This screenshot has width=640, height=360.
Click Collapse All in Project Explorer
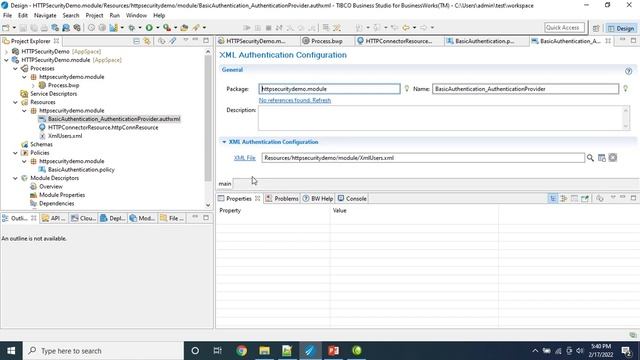click(136, 41)
